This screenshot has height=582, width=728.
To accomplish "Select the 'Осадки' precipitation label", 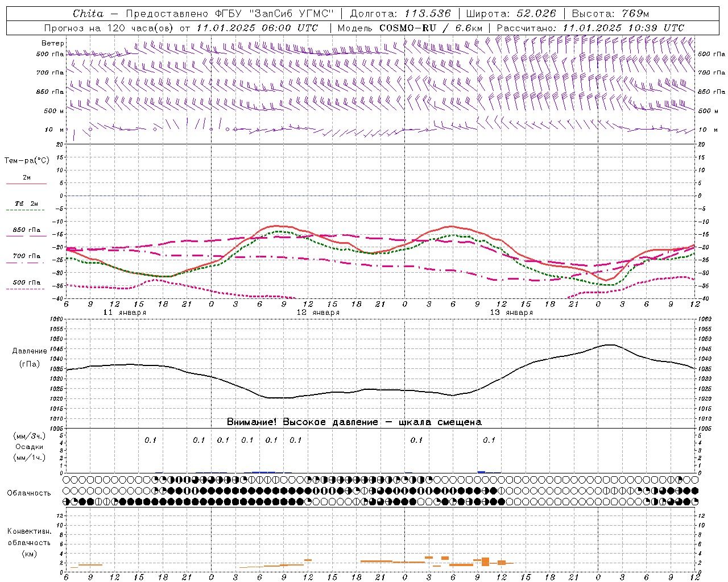I will pos(30,447).
